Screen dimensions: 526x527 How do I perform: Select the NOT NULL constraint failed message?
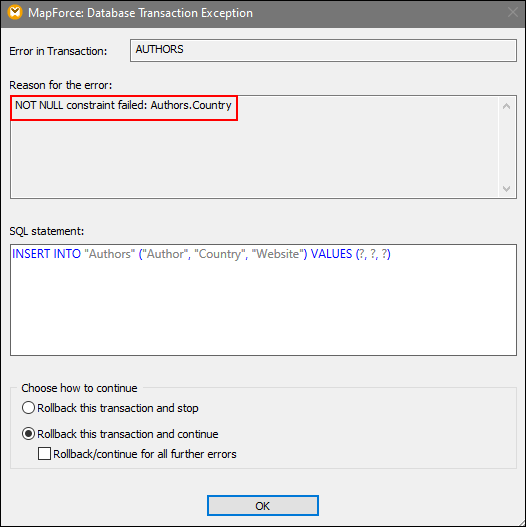pyautogui.click(x=123, y=106)
